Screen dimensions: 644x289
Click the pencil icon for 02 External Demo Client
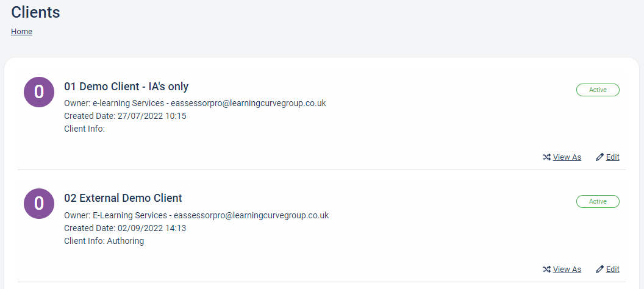coord(599,269)
